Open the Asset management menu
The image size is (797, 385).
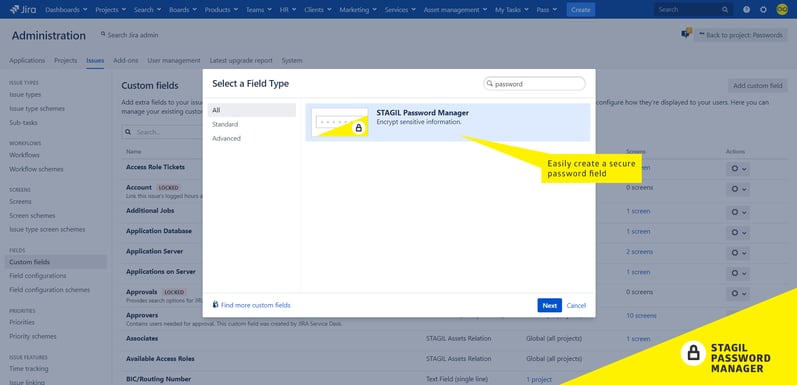coord(455,10)
